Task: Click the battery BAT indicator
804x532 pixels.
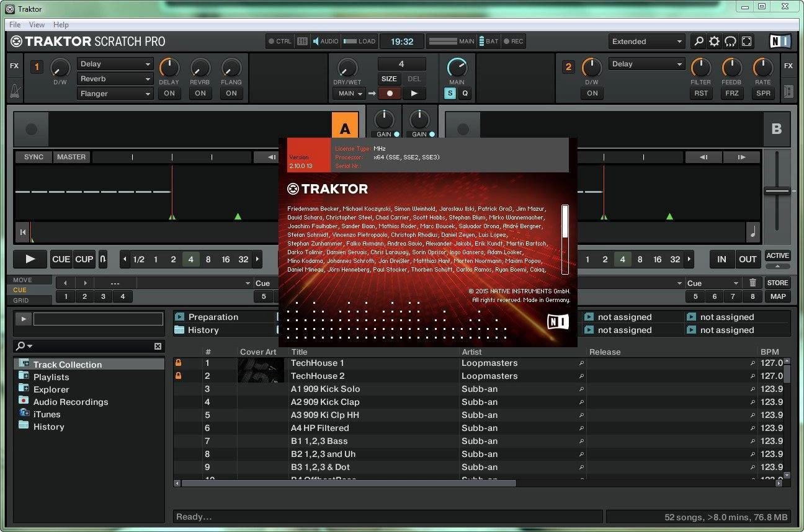Action: point(488,42)
